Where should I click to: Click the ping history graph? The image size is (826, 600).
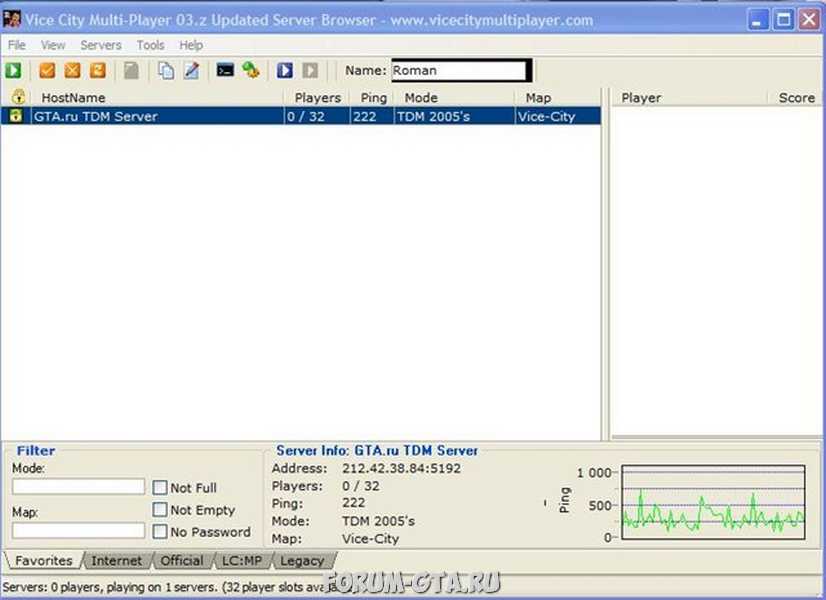pos(713,502)
